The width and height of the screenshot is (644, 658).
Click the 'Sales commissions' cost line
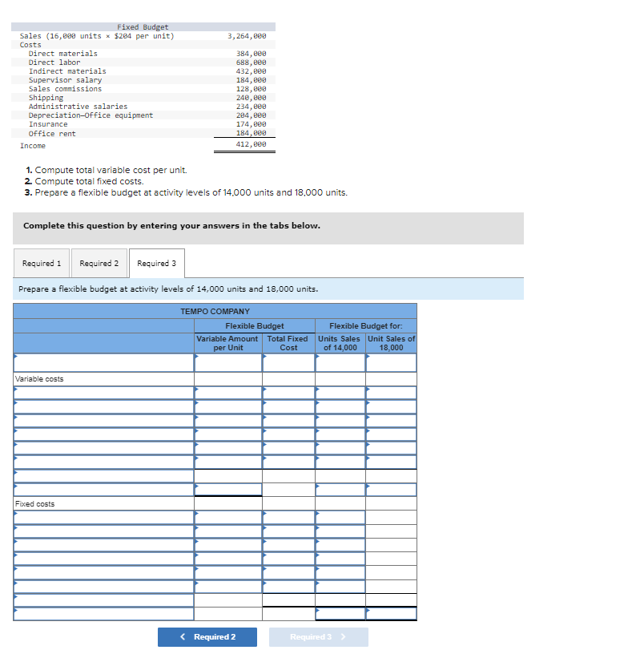pos(65,88)
